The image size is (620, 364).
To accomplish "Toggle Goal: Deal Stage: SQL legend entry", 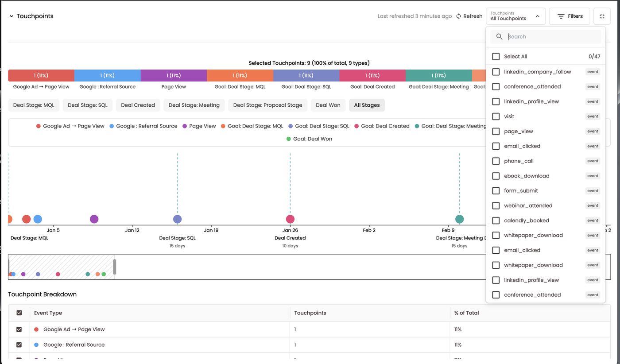I will [x=319, y=126].
